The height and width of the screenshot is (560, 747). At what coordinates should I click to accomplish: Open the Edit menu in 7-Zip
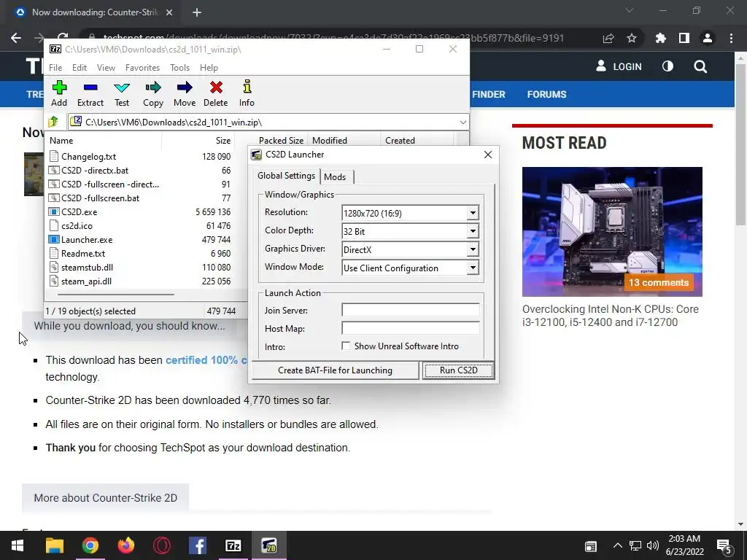[x=79, y=68]
